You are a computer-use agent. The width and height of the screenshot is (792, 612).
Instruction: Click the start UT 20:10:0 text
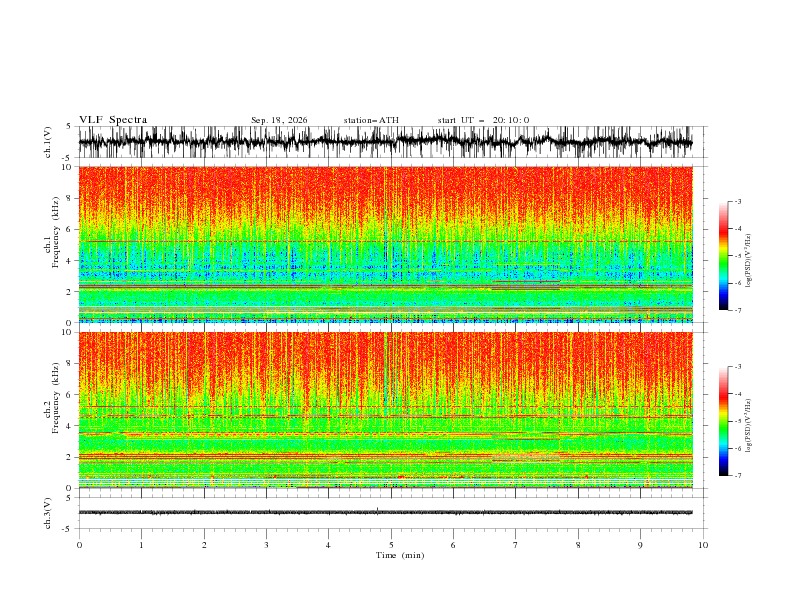pos(483,120)
